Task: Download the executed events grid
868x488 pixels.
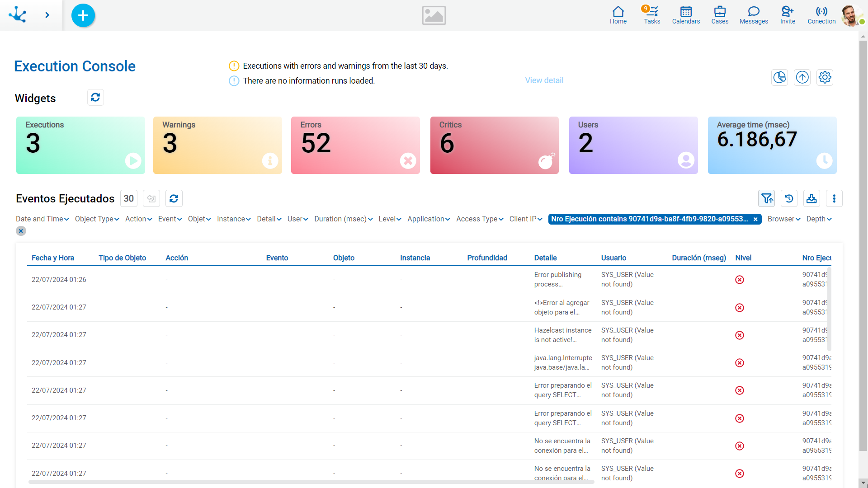Action: tap(811, 198)
